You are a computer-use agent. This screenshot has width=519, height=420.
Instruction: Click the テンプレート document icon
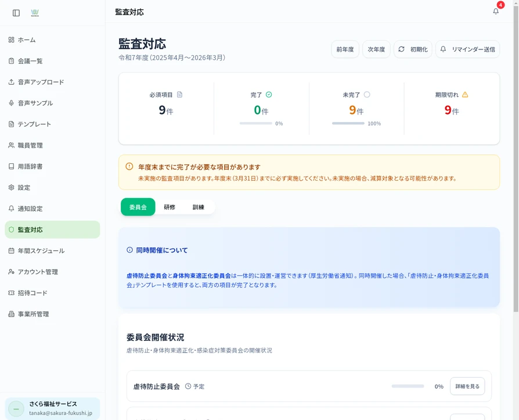(11, 124)
